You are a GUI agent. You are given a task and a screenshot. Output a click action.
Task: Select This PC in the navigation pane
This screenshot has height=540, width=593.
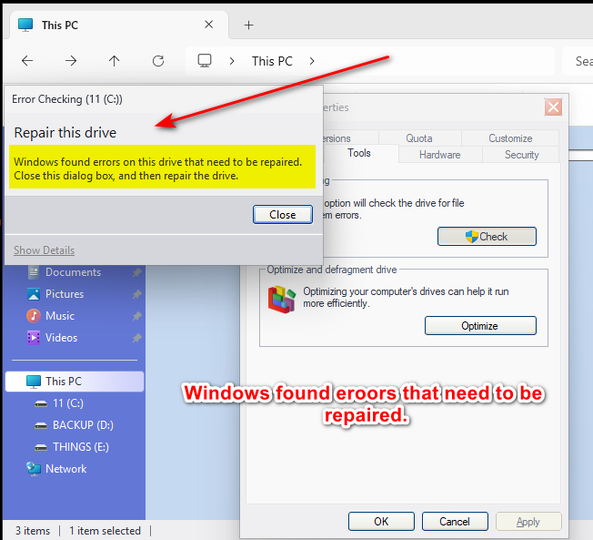[75, 381]
